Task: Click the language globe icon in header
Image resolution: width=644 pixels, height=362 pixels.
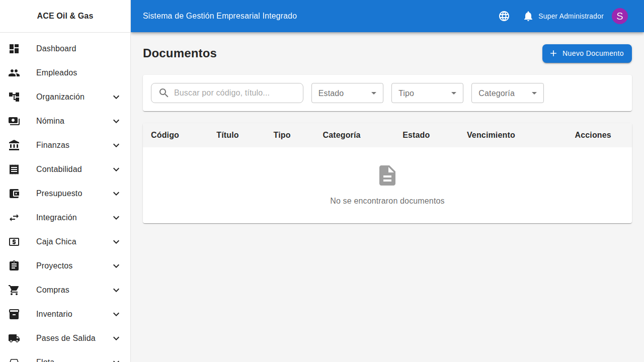Action: [504, 16]
